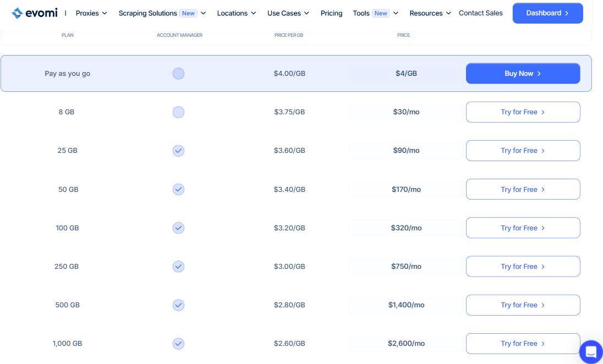Click the checkmark icon in 1,000 GB row
603x364 pixels.
[x=178, y=344]
